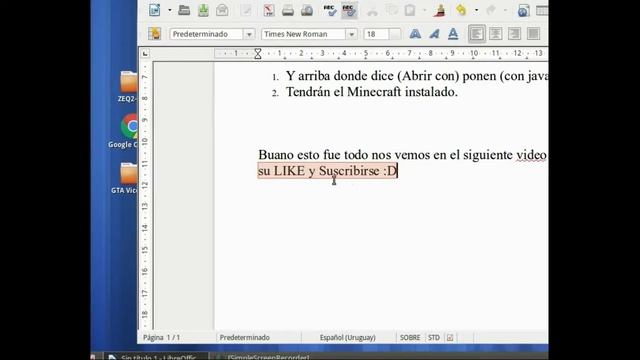Click the Times New Roman font field
Screen dimensions: 640x360
(303, 34)
